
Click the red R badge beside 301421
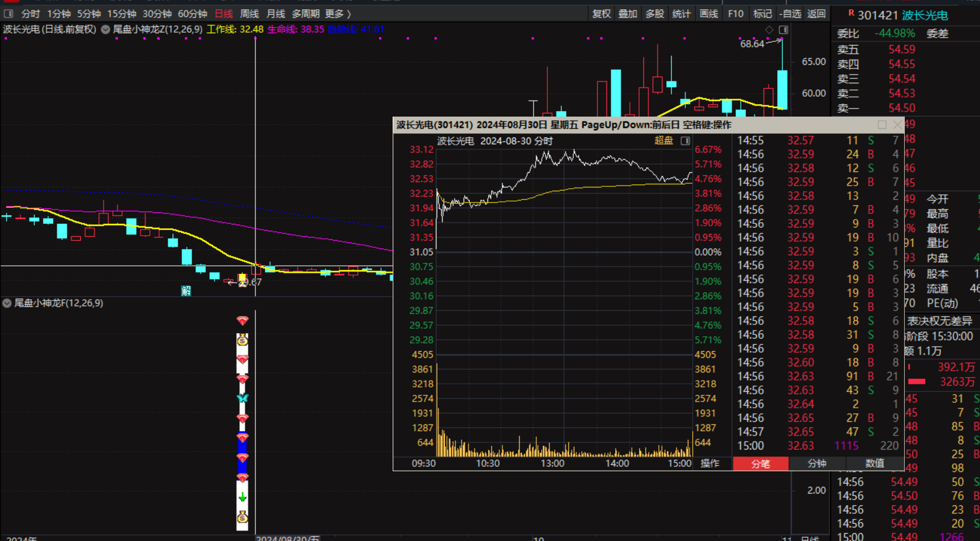[x=851, y=14]
